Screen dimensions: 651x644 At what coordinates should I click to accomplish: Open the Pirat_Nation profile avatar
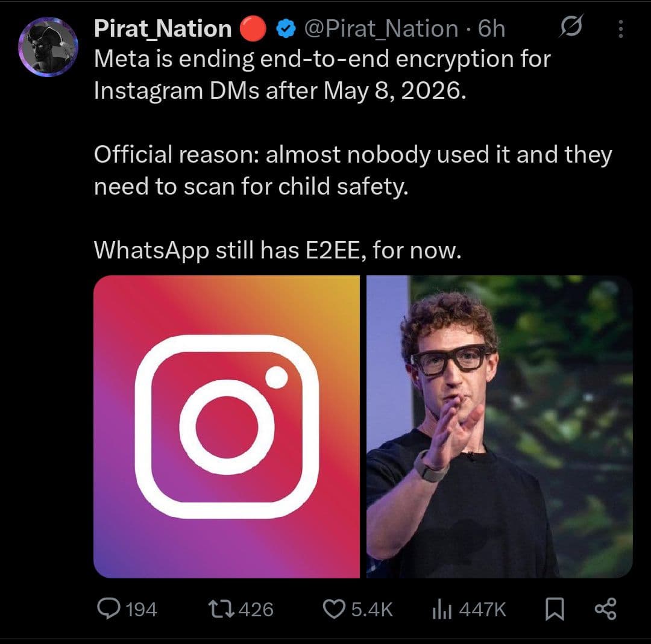click(48, 46)
